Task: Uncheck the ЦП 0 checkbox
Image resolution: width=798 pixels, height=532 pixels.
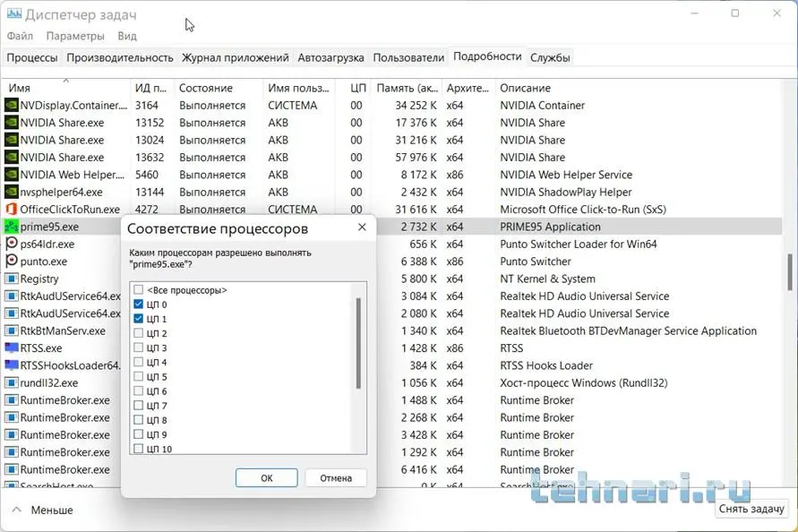Action: click(139, 304)
